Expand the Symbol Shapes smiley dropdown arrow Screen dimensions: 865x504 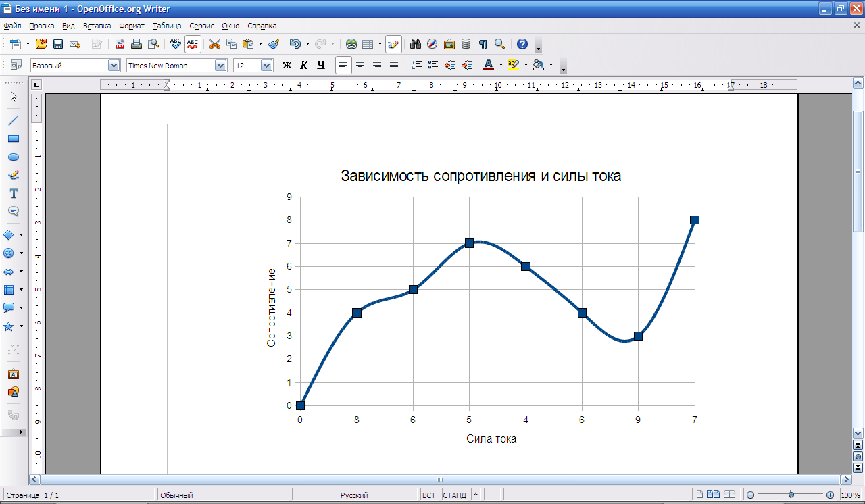22,253
